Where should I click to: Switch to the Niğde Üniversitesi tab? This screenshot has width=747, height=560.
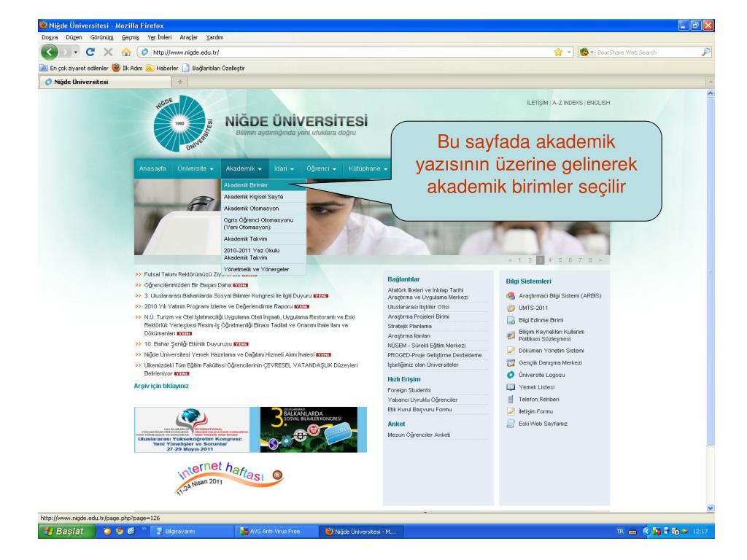pos(105,82)
